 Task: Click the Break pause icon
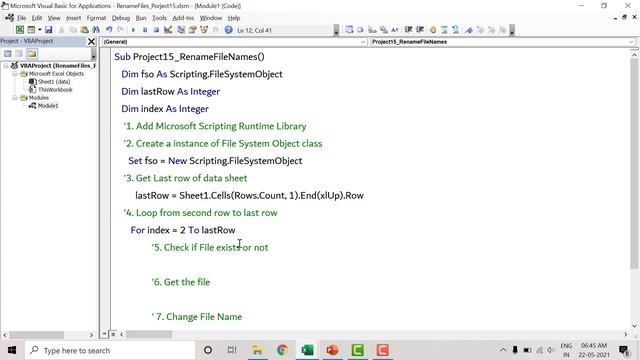coord(145,30)
